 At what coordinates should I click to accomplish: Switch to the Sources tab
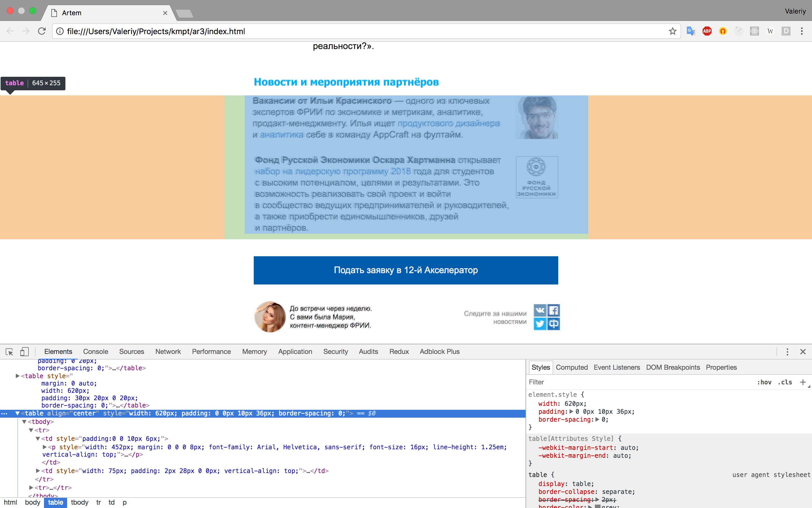pos(132,351)
